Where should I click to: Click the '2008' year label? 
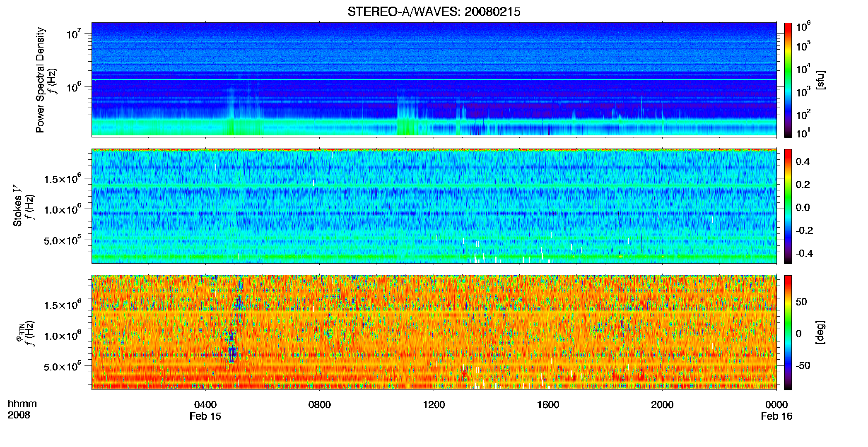tap(19, 415)
